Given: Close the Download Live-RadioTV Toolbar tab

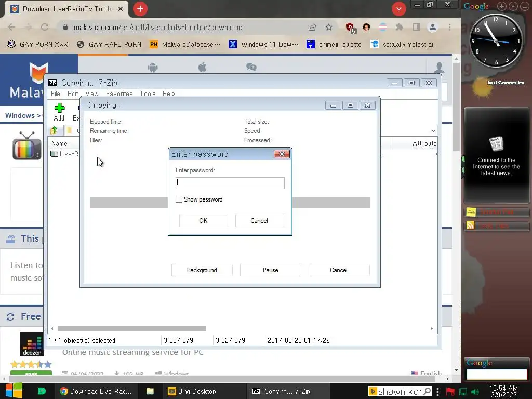Looking at the screenshot, I should pyautogui.click(x=121, y=9).
